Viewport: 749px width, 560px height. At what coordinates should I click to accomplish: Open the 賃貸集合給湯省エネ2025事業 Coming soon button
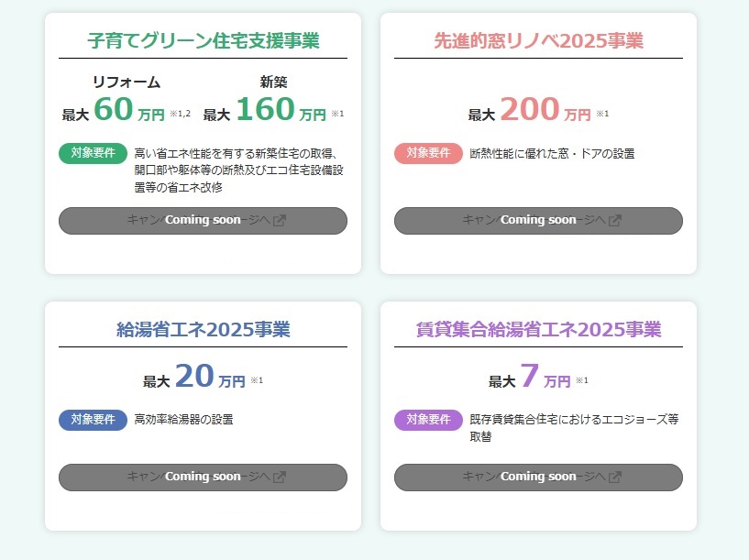tap(538, 478)
